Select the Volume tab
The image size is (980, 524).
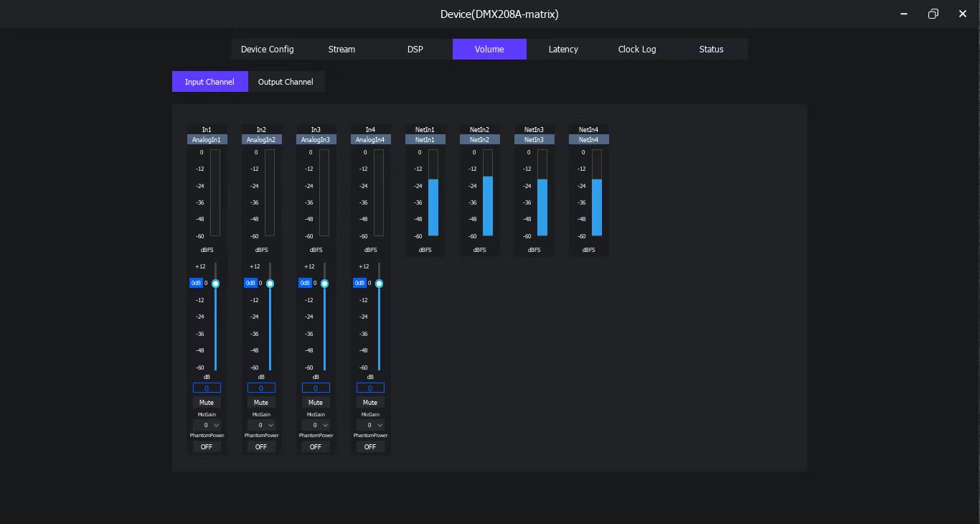point(489,49)
